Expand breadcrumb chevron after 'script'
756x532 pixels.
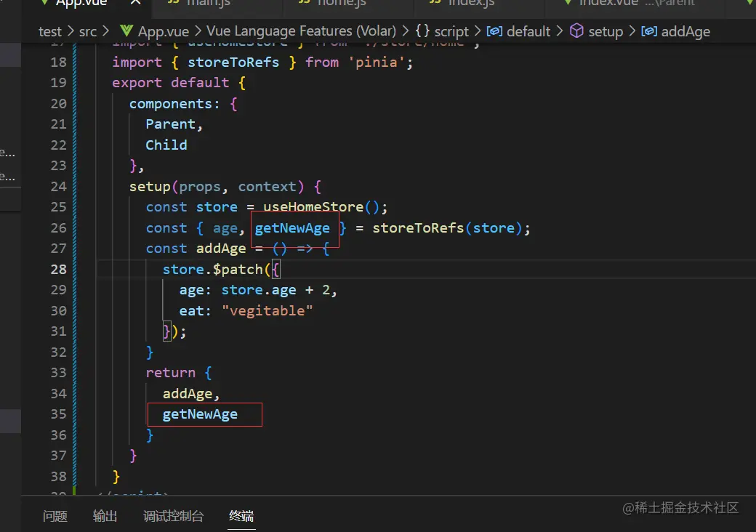point(478,31)
